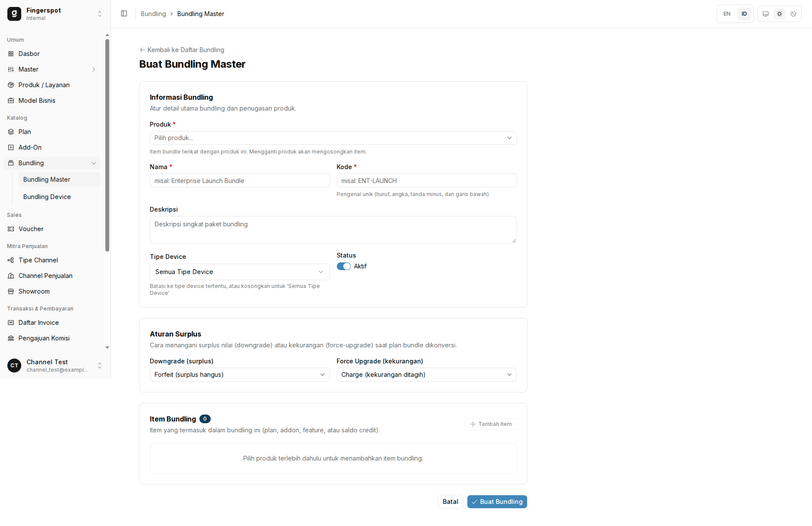Collapse the Bundling sidebar menu
The image size is (812, 526).
pos(52,163)
